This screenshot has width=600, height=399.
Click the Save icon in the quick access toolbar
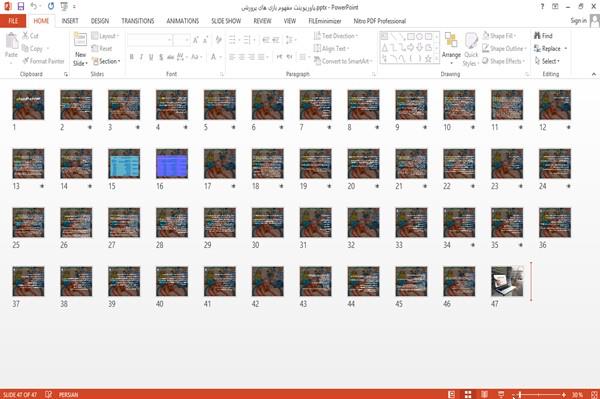[x=21, y=7]
